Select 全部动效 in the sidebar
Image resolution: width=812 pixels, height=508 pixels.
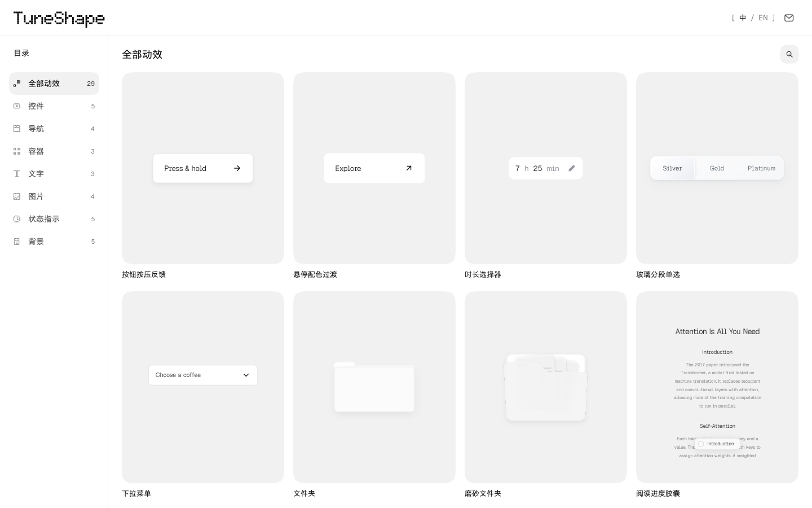pos(54,84)
